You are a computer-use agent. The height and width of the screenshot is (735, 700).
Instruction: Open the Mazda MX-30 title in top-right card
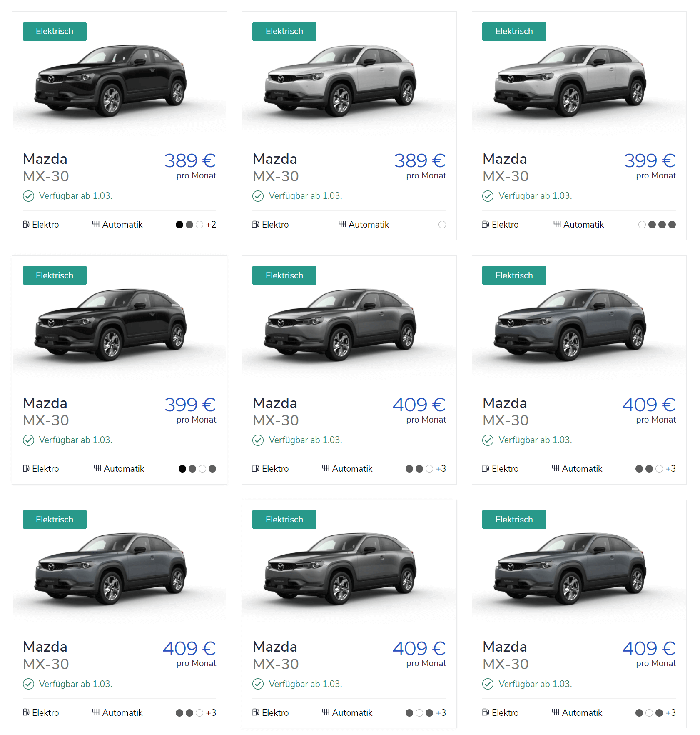(506, 167)
